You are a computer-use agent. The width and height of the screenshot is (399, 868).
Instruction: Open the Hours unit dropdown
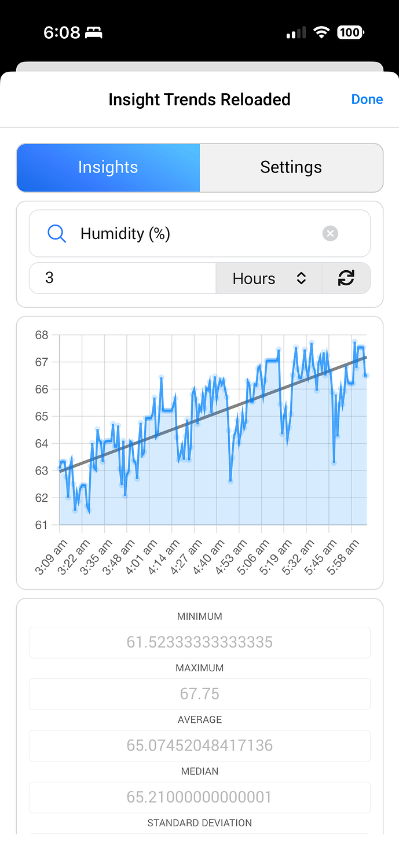pos(269,278)
